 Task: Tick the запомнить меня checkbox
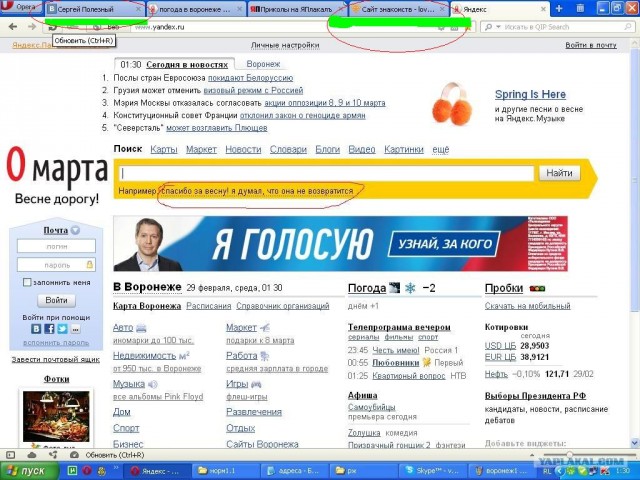(27, 282)
